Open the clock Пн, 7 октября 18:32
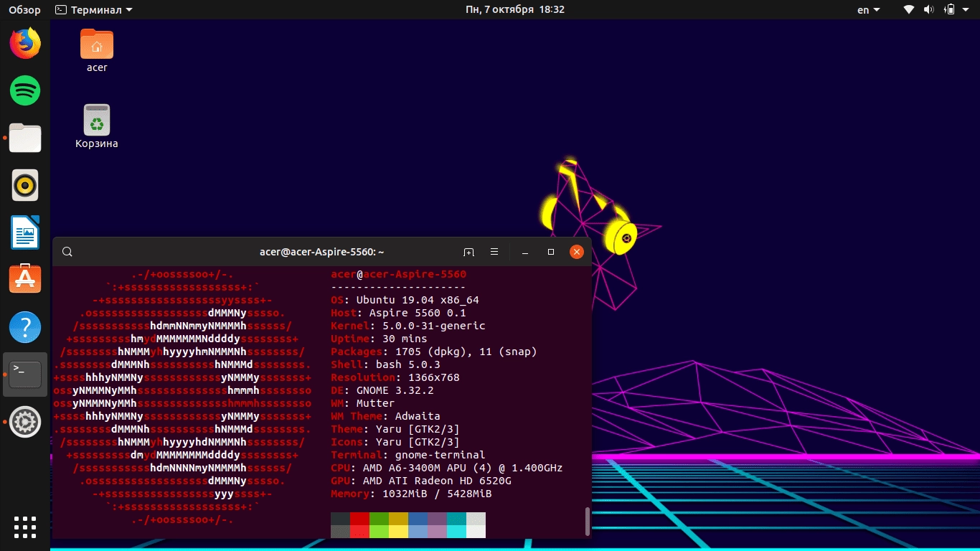Screen dimensions: 980x551 click(x=514, y=9)
